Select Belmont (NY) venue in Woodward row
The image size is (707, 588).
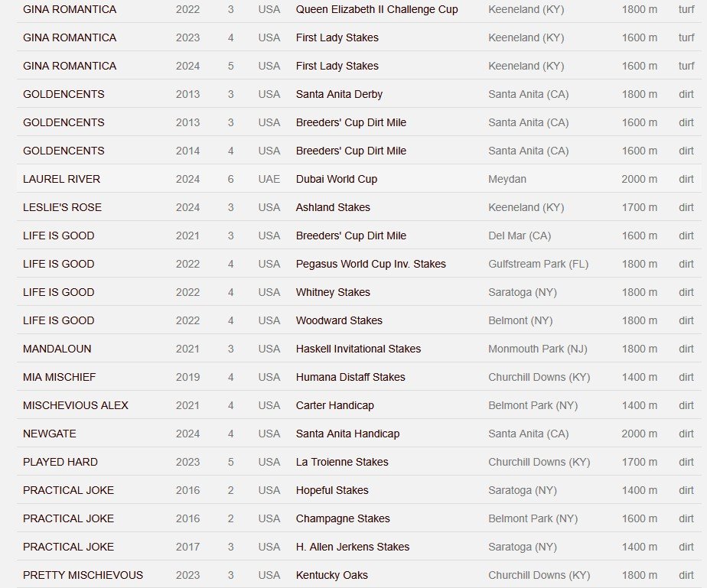tap(520, 321)
